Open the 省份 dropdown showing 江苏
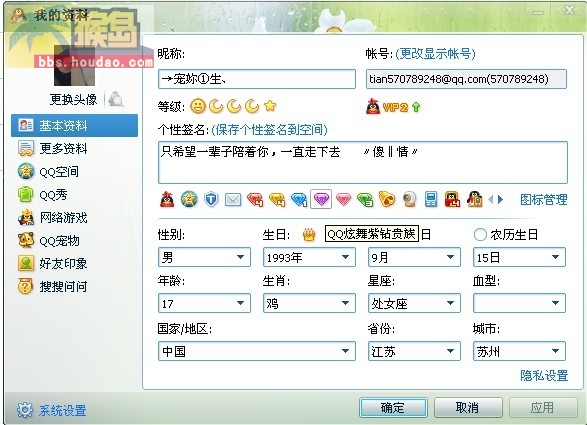The width and height of the screenshot is (587, 425). click(414, 351)
